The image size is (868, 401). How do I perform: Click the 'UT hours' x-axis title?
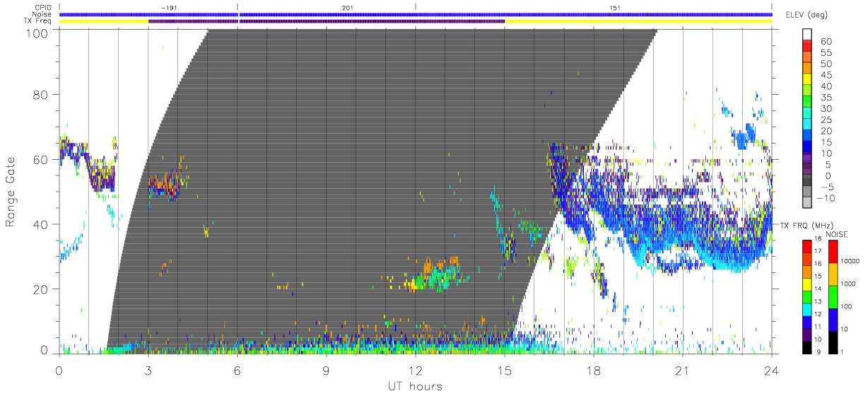(415, 386)
